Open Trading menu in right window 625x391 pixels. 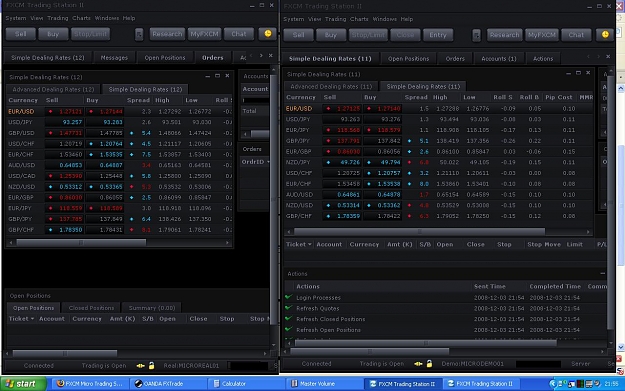tap(335, 19)
